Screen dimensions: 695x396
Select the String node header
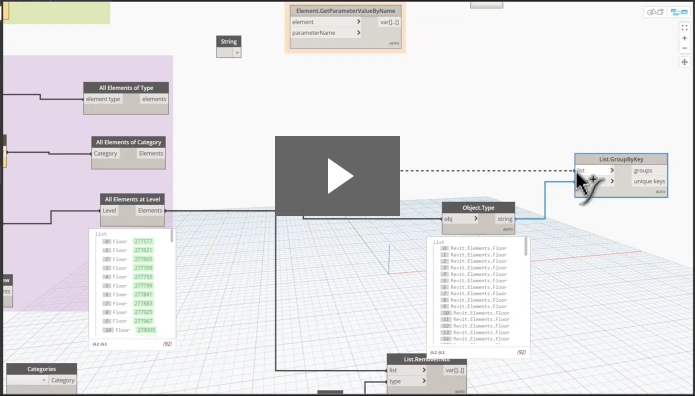pos(229,41)
